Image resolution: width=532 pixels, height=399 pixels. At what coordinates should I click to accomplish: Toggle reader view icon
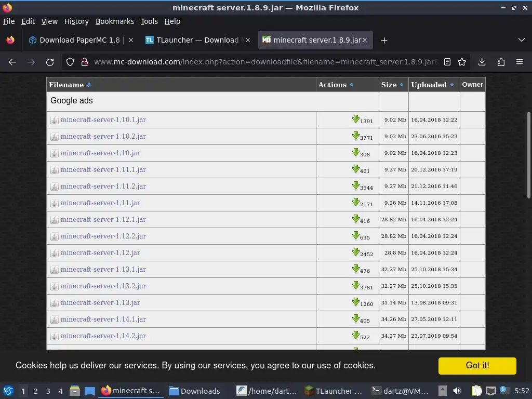pyautogui.click(x=447, y=62)
